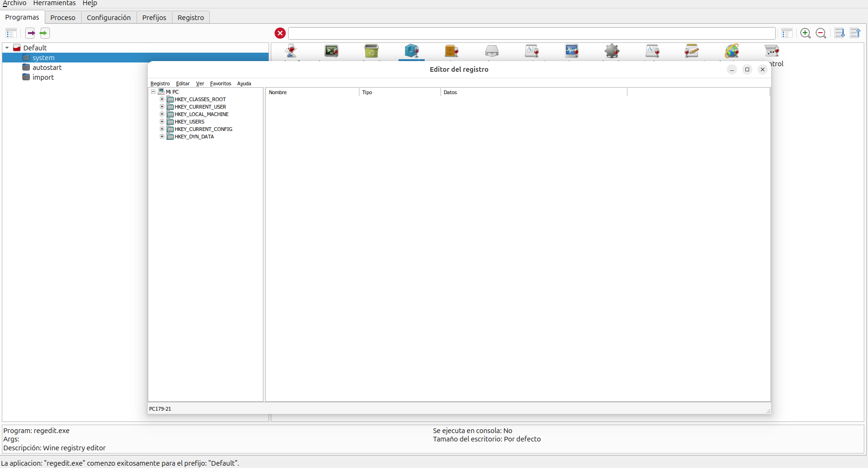Image resolution: width=868 pixels, height=468 pixels.
Task: Collapse the Mi PC root node
Action: coord(153,92)
